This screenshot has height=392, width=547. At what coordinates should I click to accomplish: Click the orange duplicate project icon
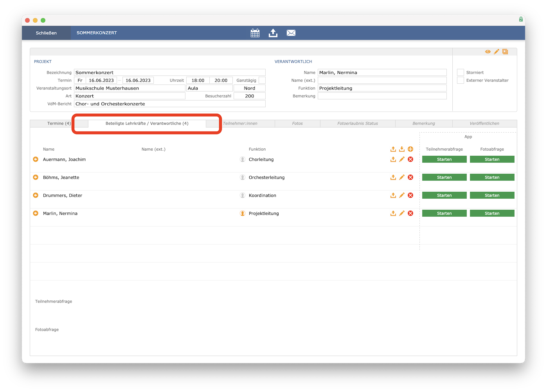pos(505,52)
